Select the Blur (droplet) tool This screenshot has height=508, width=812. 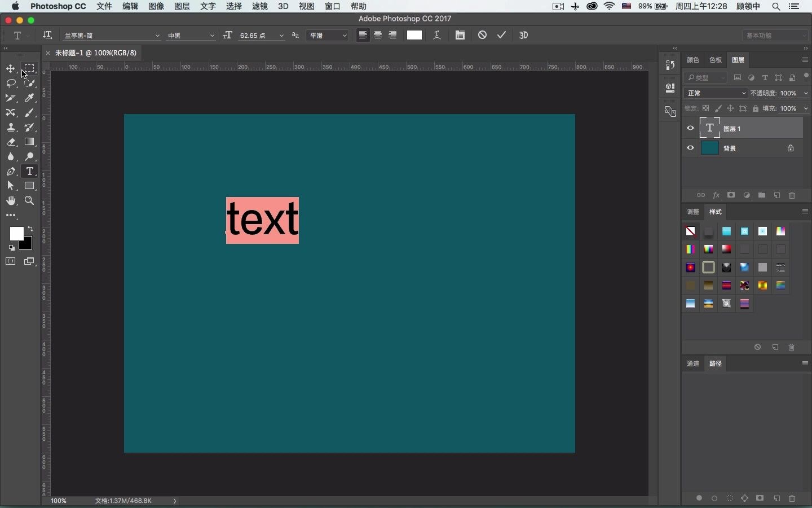(11, 157)
